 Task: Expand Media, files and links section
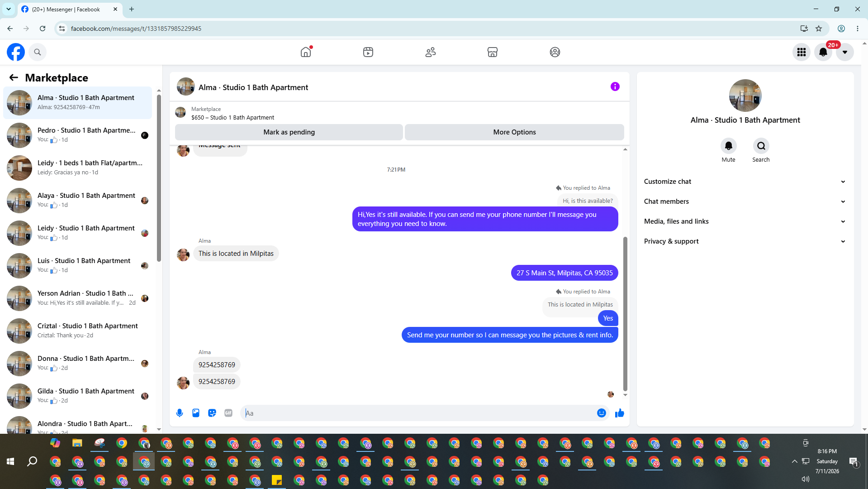[x=745, y=221]
